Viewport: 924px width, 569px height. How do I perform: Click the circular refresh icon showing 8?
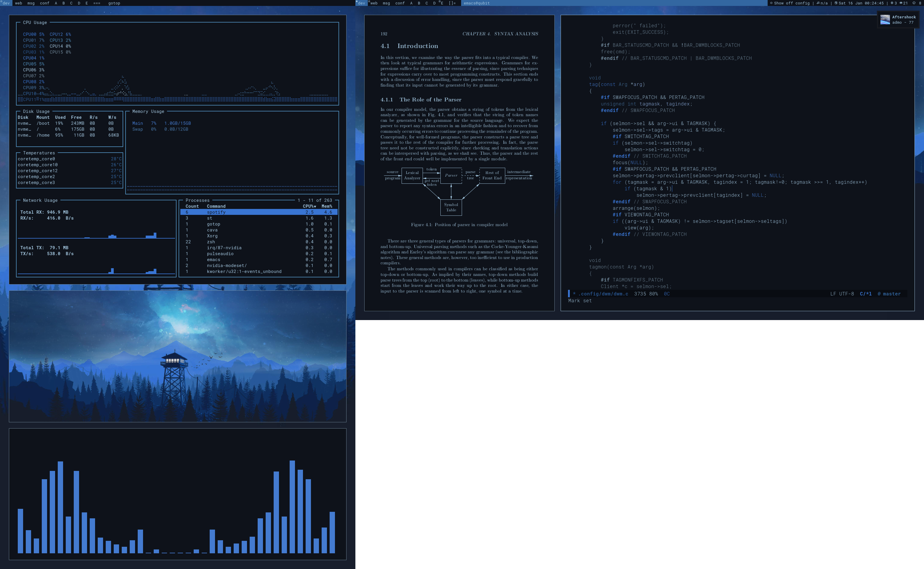click(x=914, y=3)
